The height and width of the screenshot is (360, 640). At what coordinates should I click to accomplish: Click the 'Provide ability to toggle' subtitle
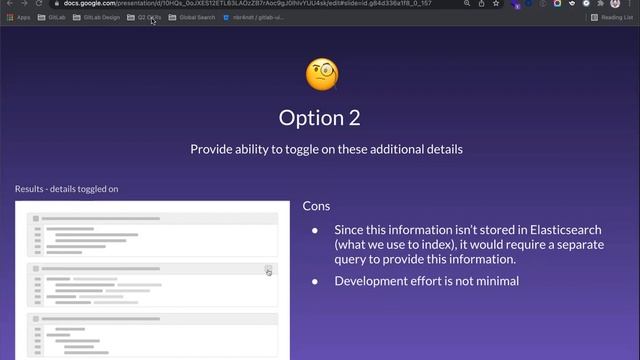tap(327, 149)
